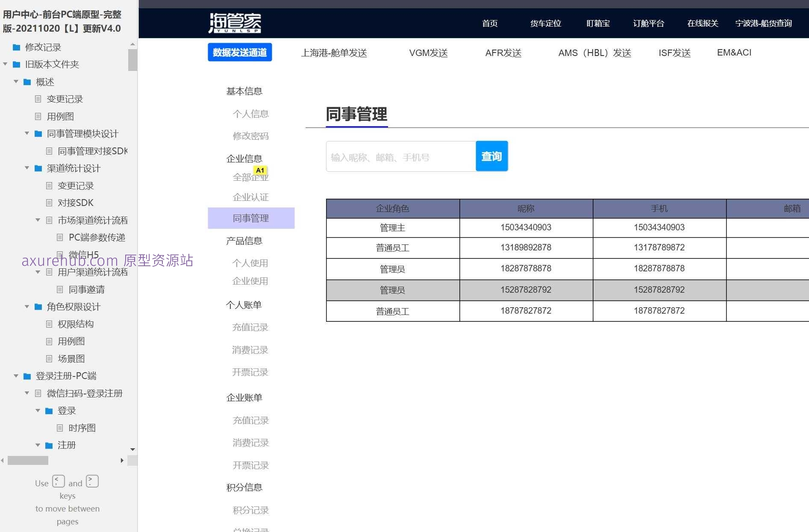Click the document icon beside 用例图

tap(39, 116)
